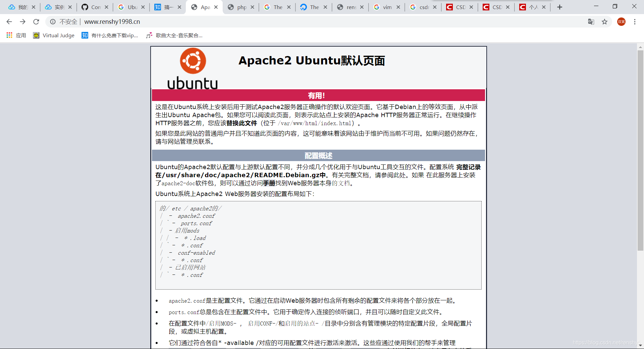Click the *.load tree line
This screenshot has width=644, height=349.
pos(195,238)
